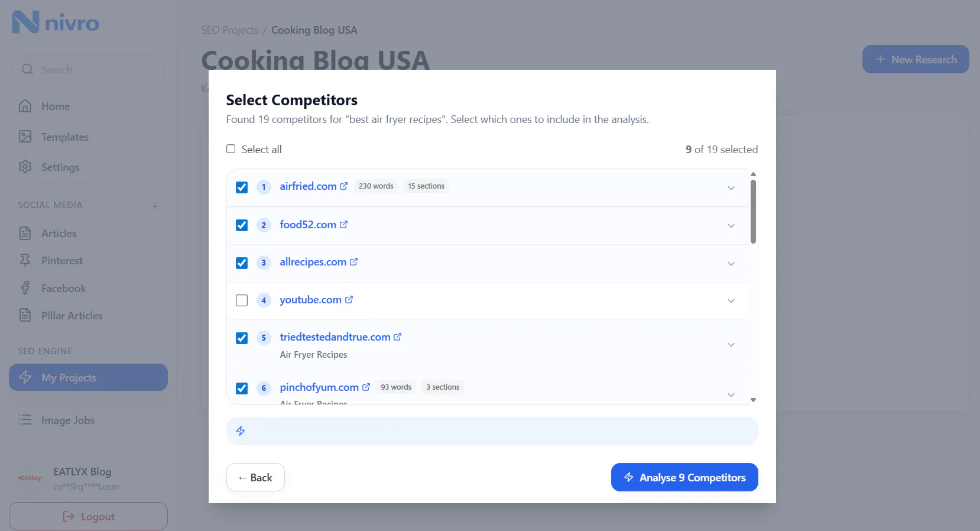
Task: Open Templates in the sidebar
Action: click(x=88, y=137)
